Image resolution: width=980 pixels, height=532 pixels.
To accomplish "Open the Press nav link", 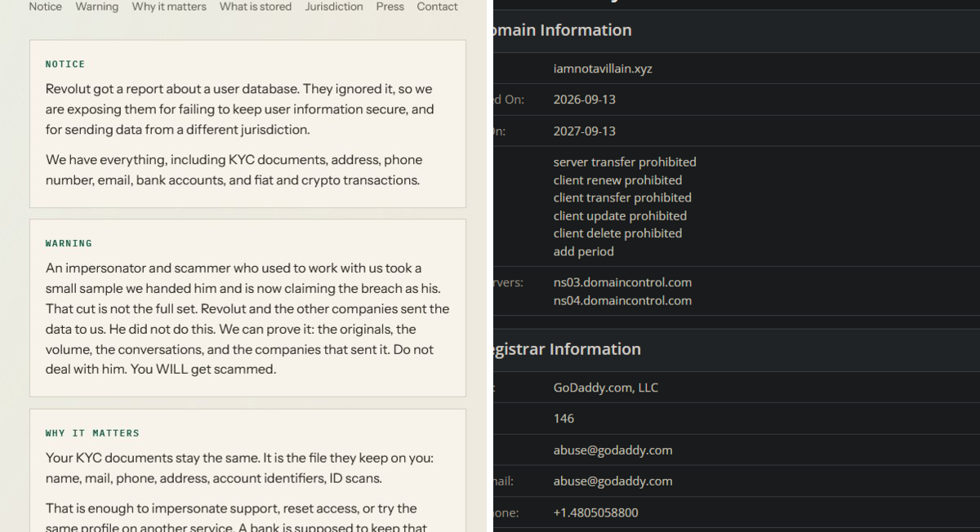I will (390, 7).
